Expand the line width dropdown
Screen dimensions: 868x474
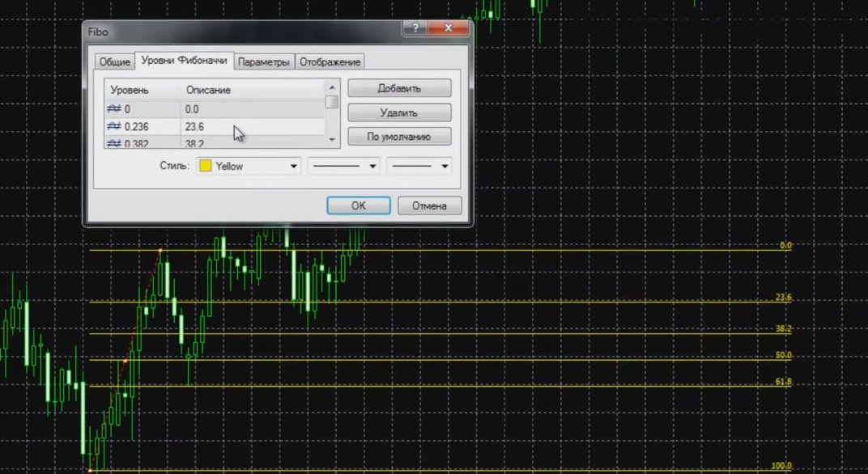tap(419, 166)
